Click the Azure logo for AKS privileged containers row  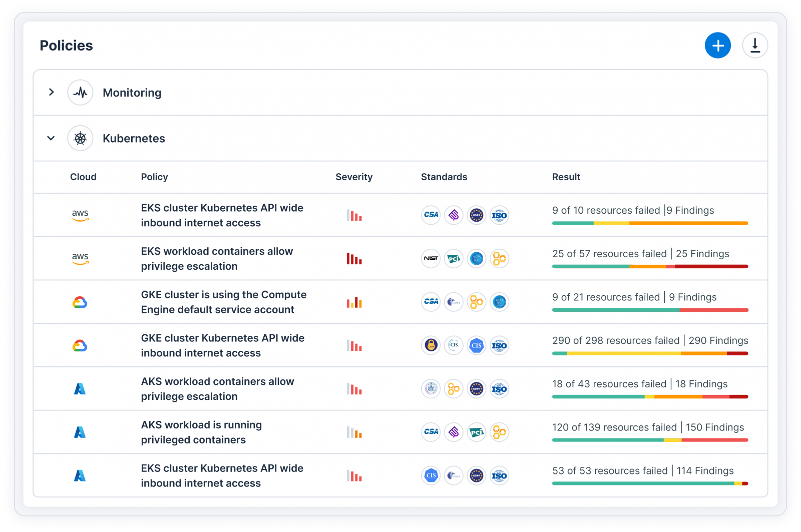80,432
